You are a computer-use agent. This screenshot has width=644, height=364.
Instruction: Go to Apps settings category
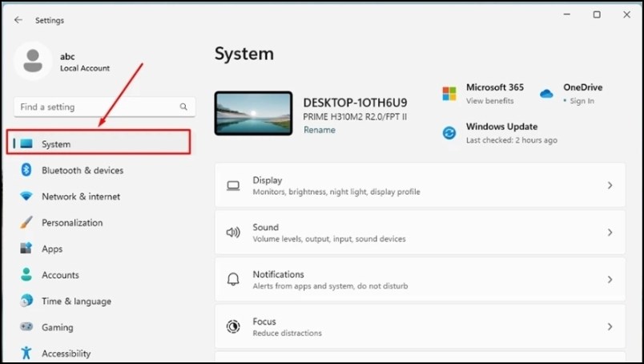(52, 249)
